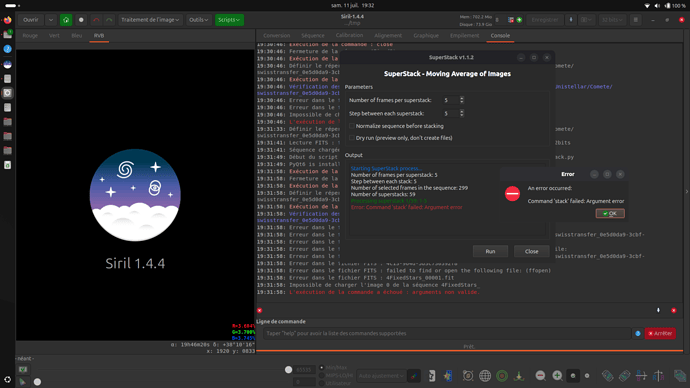Click the blue info icon beside command line
Viewport: 690px width, 388px height.
pos(638,333)
